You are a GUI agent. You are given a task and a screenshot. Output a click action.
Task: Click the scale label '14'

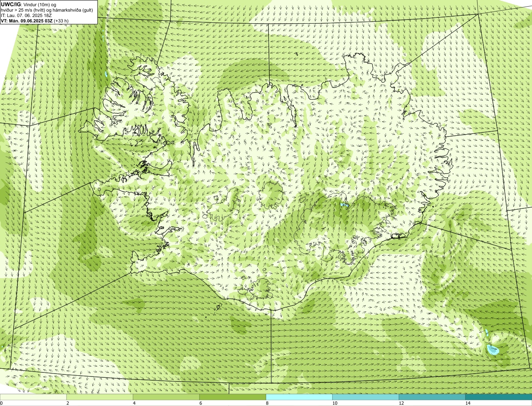coord(468,403)
